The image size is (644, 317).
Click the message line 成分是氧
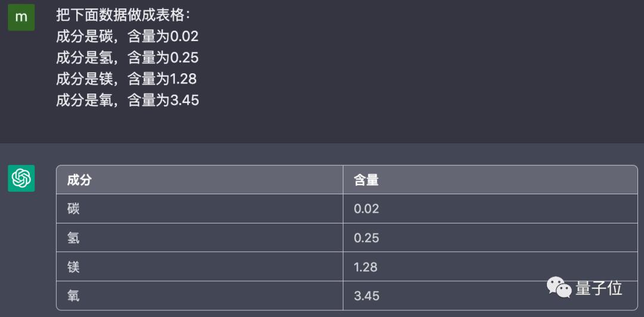127,100
